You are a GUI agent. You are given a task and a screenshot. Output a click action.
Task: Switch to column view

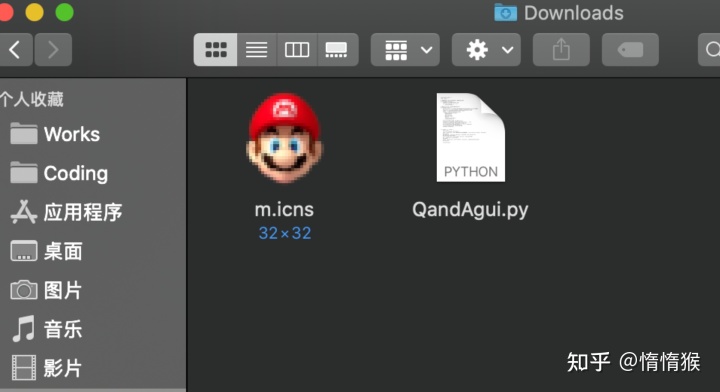[x=297, y=50]
